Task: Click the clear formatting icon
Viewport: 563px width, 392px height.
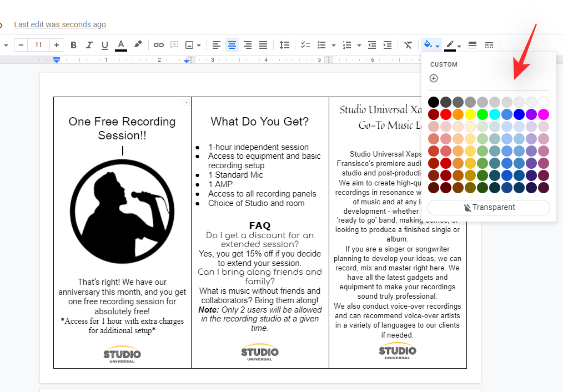Action: click(x=408, y=45)
